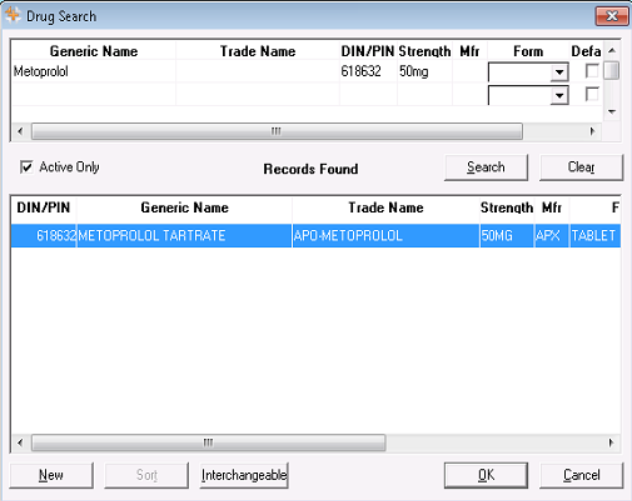Click the Strength field showing 50mg
Image resolution: width=632 pixels, height=501 pixels.
click(424, 72)
